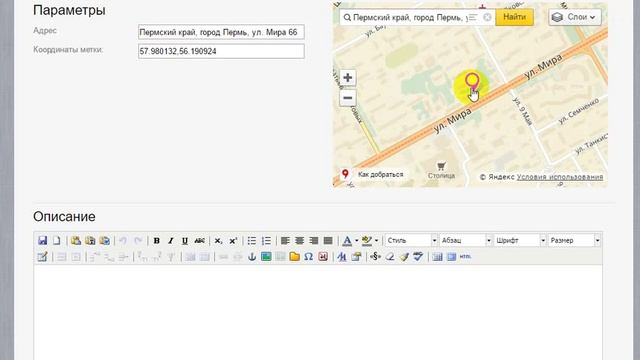Open the Шрифт dropdown
640x360 pixels.
[520, 241]
